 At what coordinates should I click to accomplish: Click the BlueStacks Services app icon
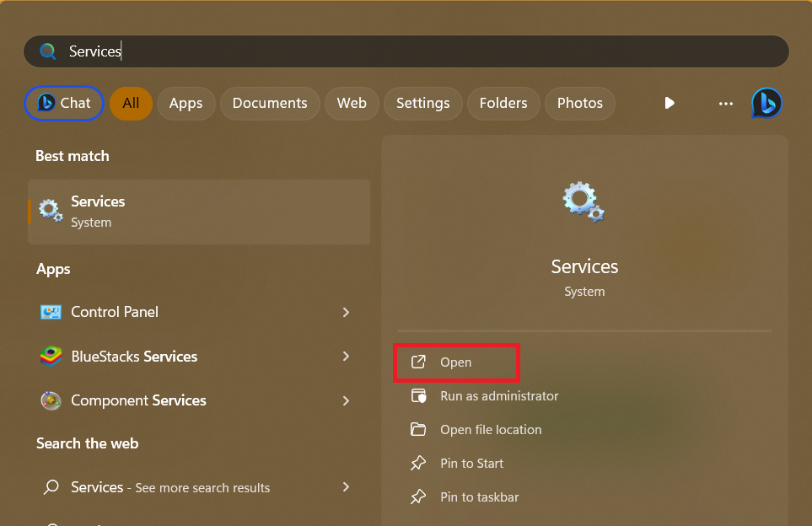click(x=51, y=357)
